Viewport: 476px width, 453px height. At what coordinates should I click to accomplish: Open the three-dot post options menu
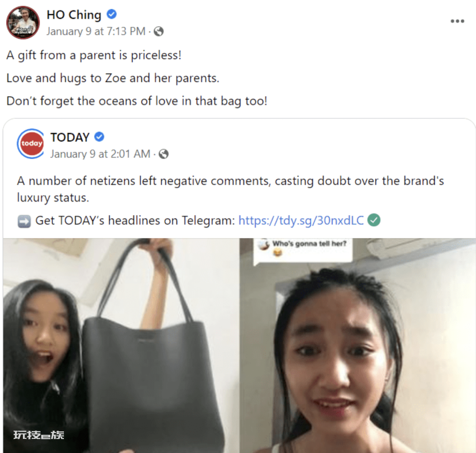click(457, 21)
